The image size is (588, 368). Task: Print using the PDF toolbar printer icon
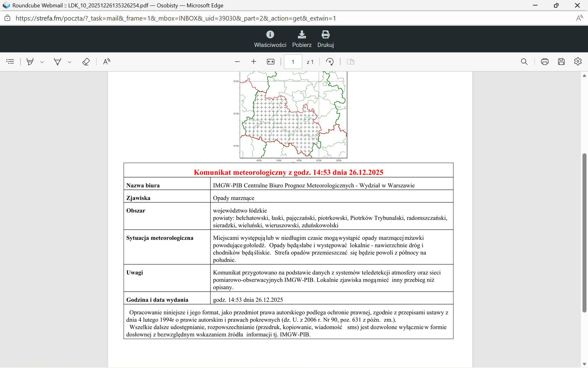544,62
